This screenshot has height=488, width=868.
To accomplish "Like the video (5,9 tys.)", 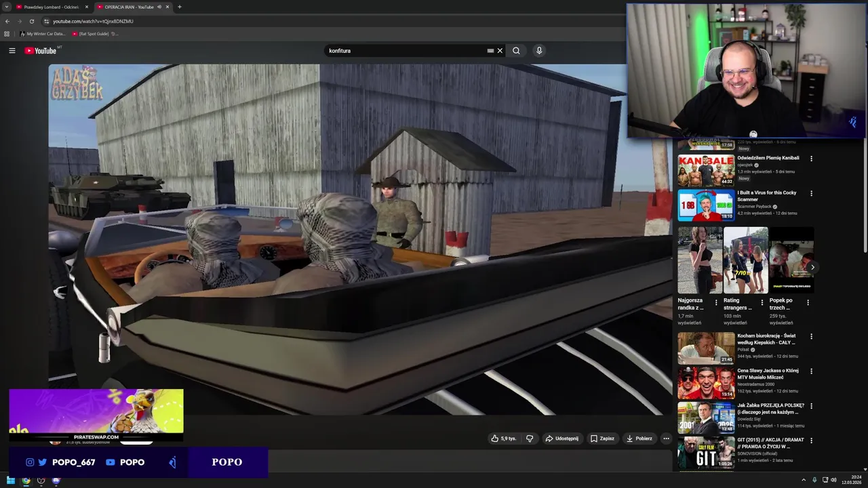I will pos(504,439).
